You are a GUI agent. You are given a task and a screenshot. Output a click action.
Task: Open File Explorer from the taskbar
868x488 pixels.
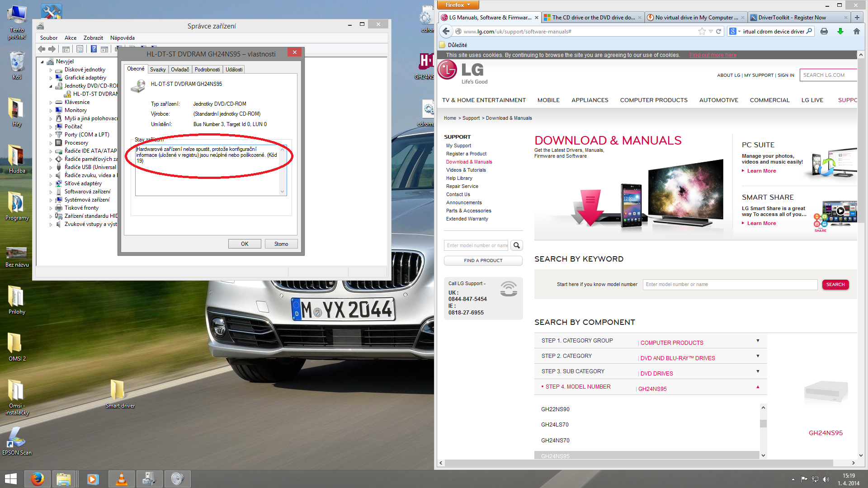pyautogui.click(x=64, y=479)
